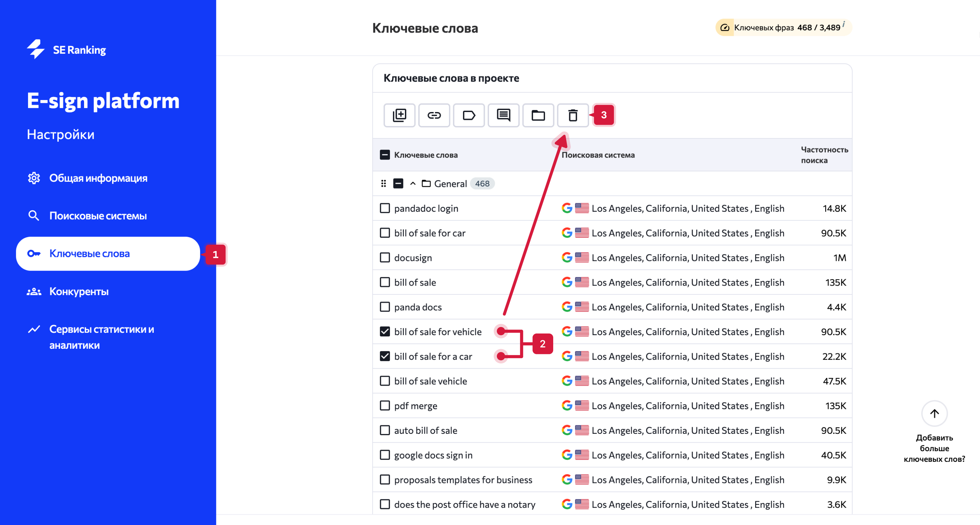Click the 9.9K search volume value
The image size is (980, 525).
[x=836, y=480]
